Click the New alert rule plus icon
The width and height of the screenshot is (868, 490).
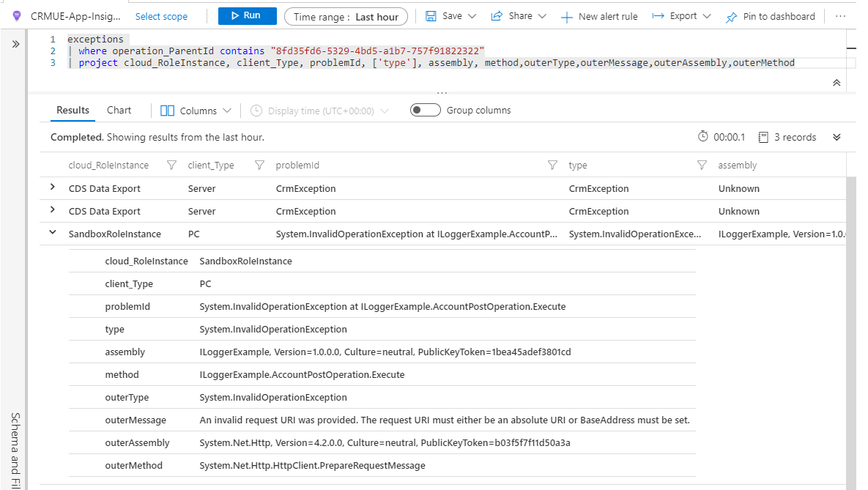click(566, 17)
